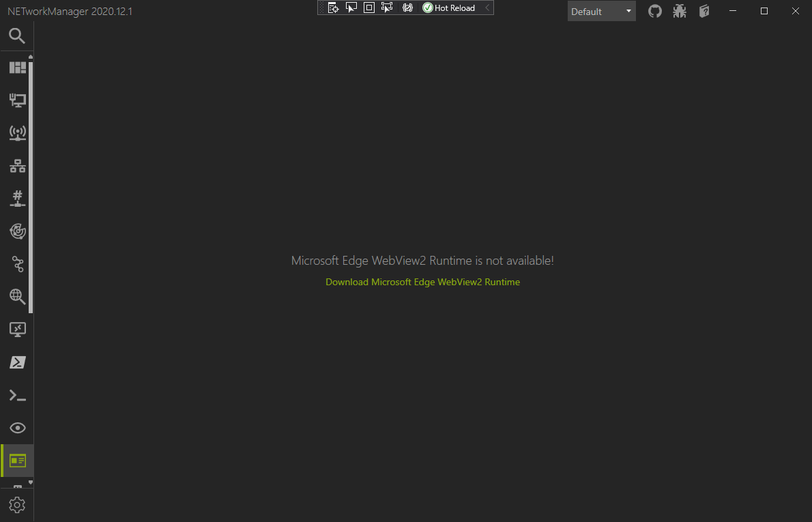Open the Dashboard view
Screen dimensions: 812x522
tap(17, 67)
